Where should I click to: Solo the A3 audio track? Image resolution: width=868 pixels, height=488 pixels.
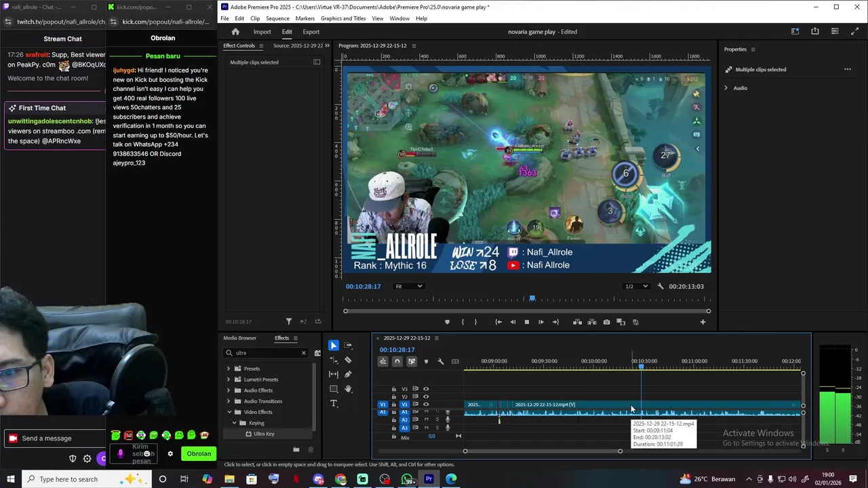pyautogui.click(x=437, y=428)
